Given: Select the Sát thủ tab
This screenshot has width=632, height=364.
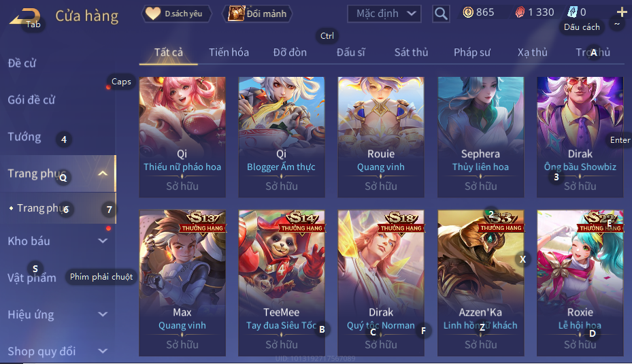Looking at the screenshot, I should pos(411,52).
